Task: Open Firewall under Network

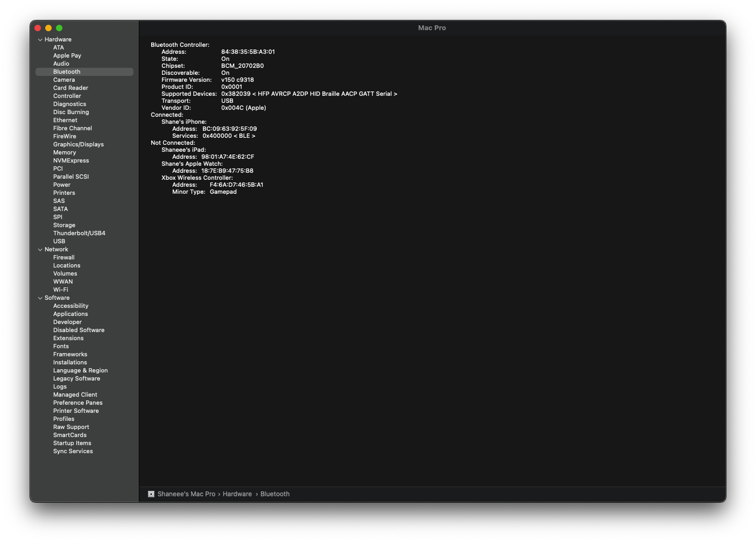Action: click(x=63, y=257)
